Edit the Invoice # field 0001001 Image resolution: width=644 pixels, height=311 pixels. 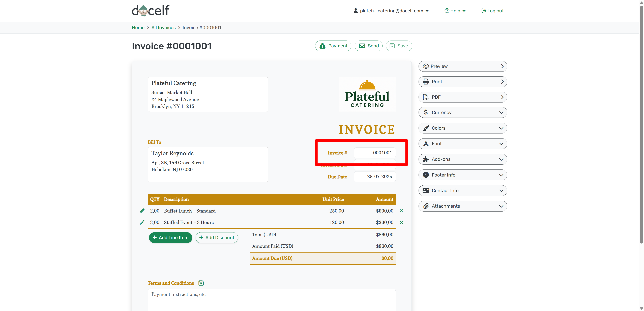(x=374, y=153)
